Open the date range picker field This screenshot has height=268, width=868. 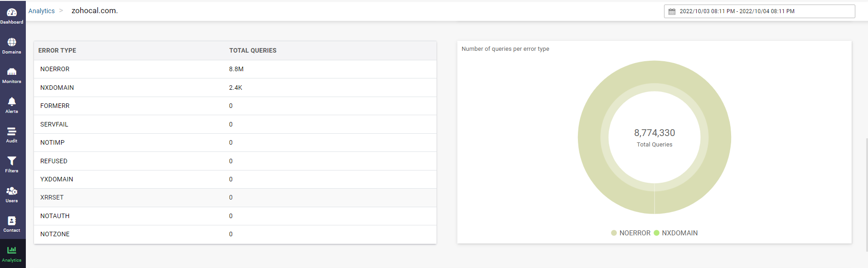759,11
